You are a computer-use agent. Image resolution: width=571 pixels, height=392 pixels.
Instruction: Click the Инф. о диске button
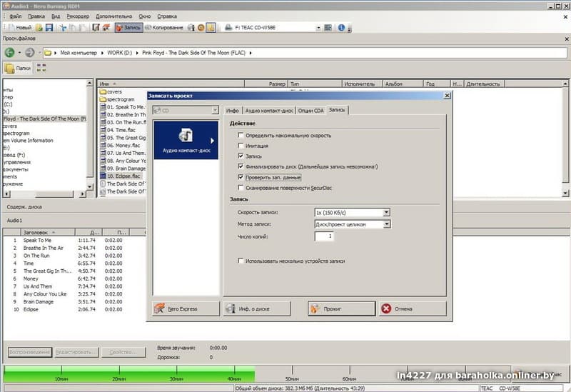(257, 308)
